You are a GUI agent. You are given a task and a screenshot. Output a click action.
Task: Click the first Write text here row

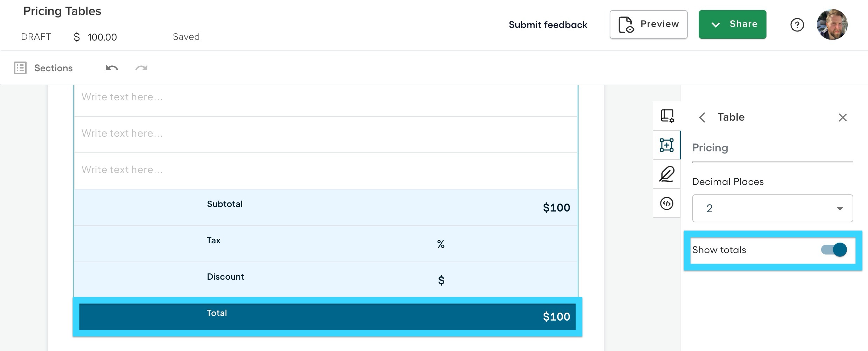[325, 97]
